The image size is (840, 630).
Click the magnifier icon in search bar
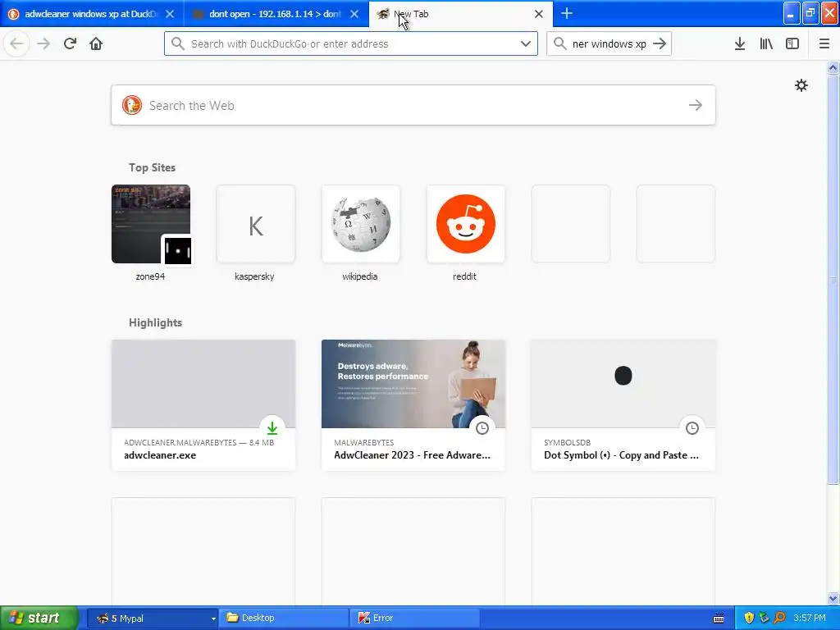(x=559, y=43)
